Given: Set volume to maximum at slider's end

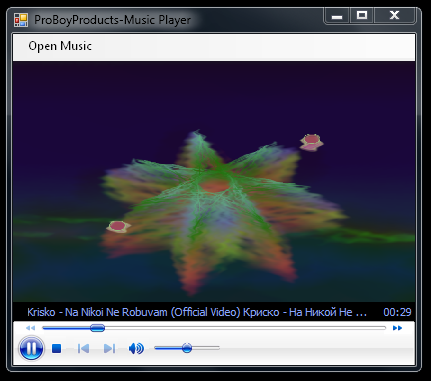Looking at the screenshot, I should click(x=218, y=348).
